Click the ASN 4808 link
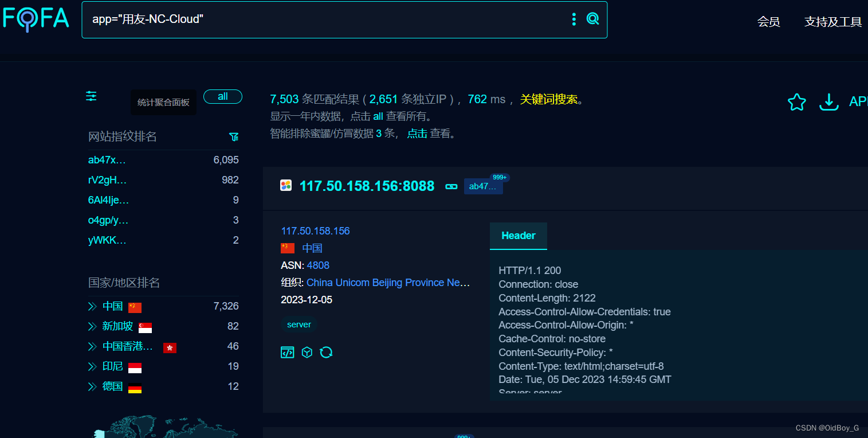The height and width of the screenshot is (438, 868). [x=318, y=265]
